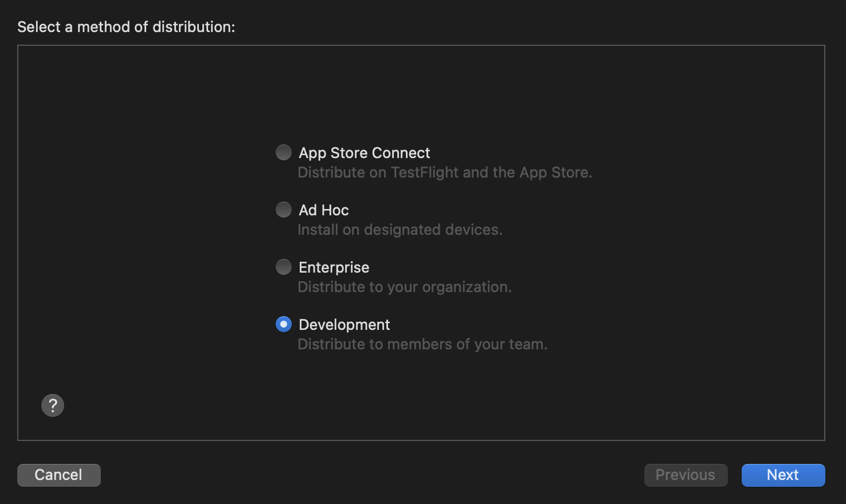Click the selected Development radio circle
This screenshot has width=846, height=504.
click(x=284, y=324)
